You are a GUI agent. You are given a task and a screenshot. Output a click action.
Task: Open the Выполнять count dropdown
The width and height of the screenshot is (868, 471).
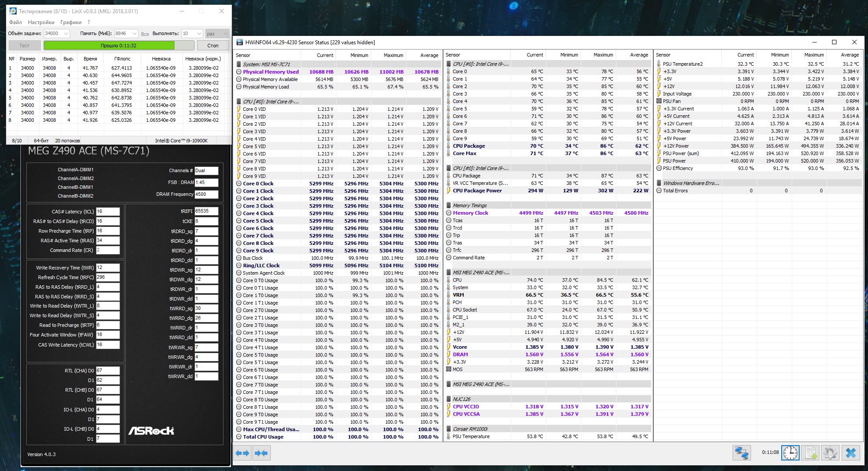(x=198, y=34)
